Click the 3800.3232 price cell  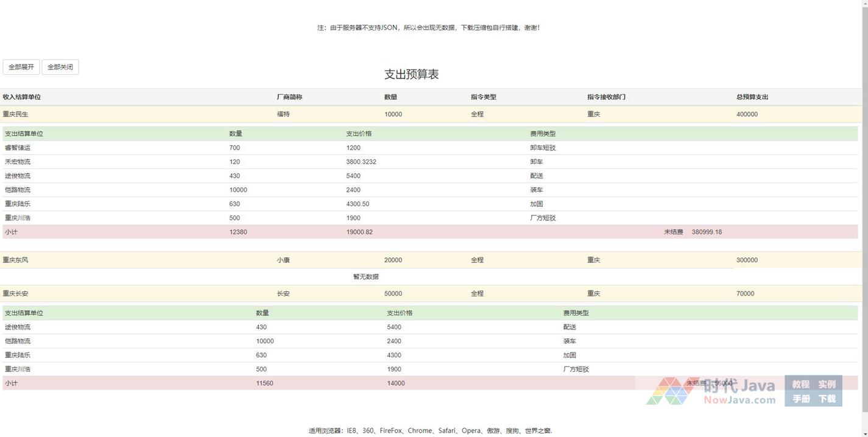point(361,162)
